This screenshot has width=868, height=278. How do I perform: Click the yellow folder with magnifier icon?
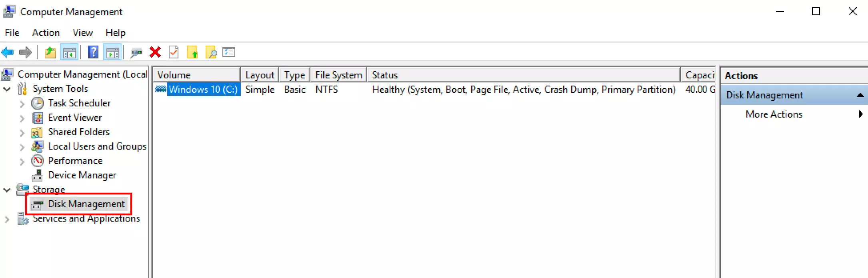[211, 52]
